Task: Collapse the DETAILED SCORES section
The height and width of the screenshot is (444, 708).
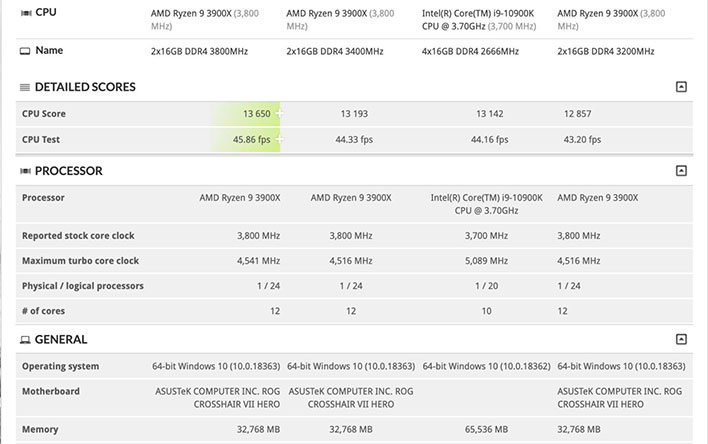Action: pyautogui.click(x=681, y=87)
